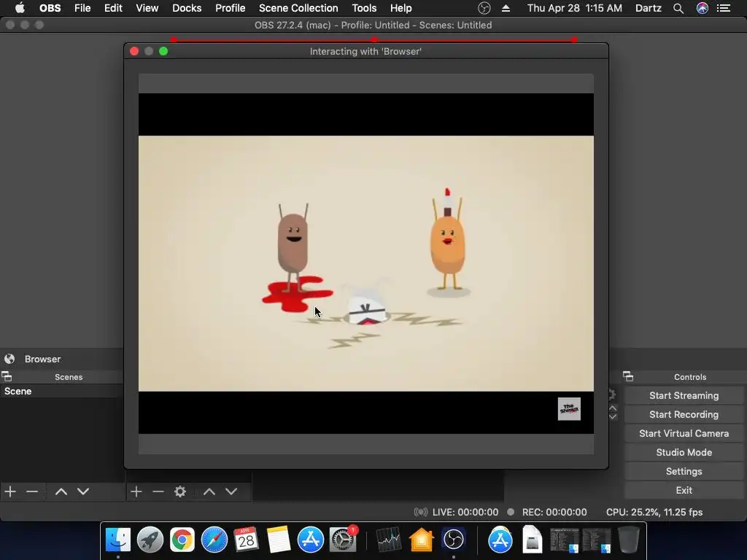Open OBS Settings from Controls
The width and height of the screenshot is (747, 560).
click(684, 472)
